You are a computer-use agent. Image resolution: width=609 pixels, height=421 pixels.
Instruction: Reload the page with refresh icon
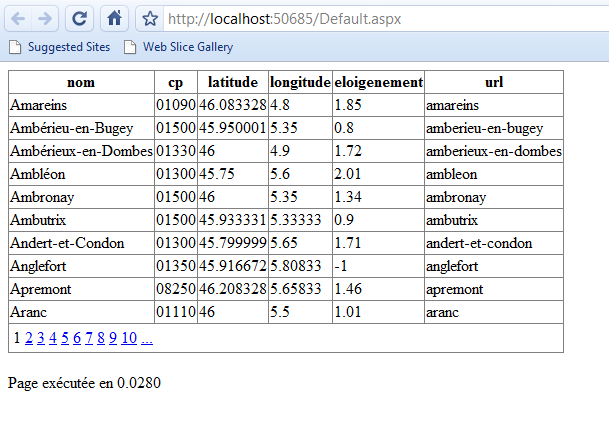click(x=80, y=18)
